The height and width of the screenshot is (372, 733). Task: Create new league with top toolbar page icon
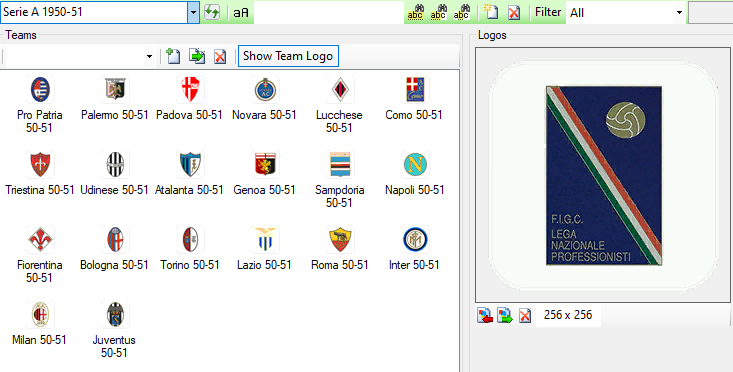[491, 12]
